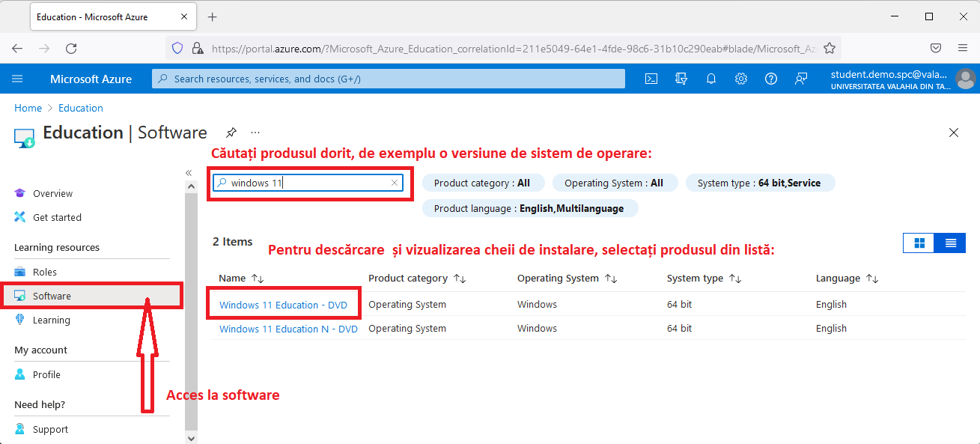Open Help question mark icon
980x444 pixels.
click(771, 79)
